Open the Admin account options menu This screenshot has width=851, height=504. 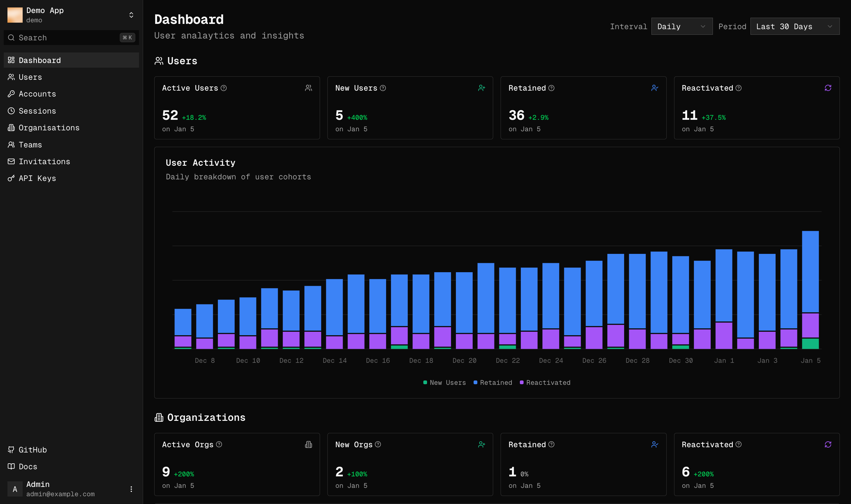click(131, 489)
